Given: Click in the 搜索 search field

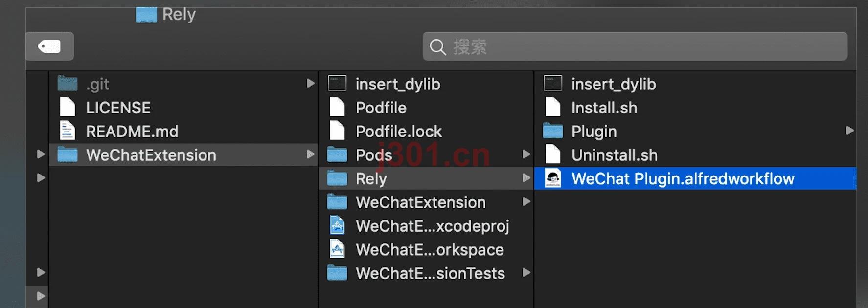Looking at the screenshot, I should (x=635, y=46).
